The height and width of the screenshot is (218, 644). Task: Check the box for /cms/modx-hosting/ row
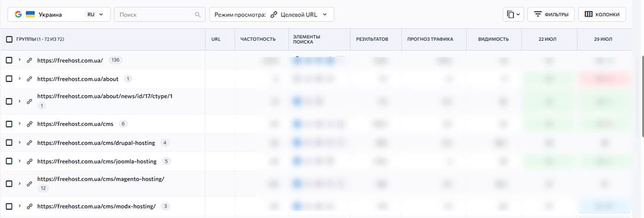(9, 206)
